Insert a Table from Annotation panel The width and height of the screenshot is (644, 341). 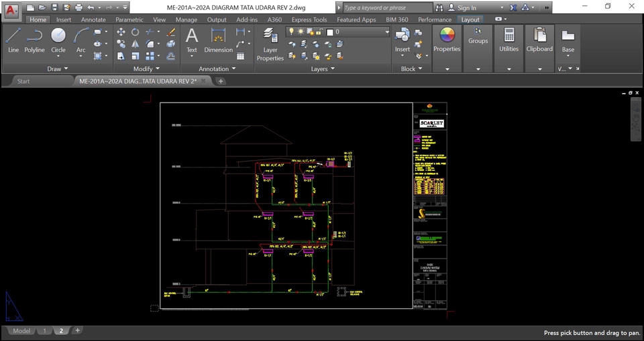coord(241,56)
